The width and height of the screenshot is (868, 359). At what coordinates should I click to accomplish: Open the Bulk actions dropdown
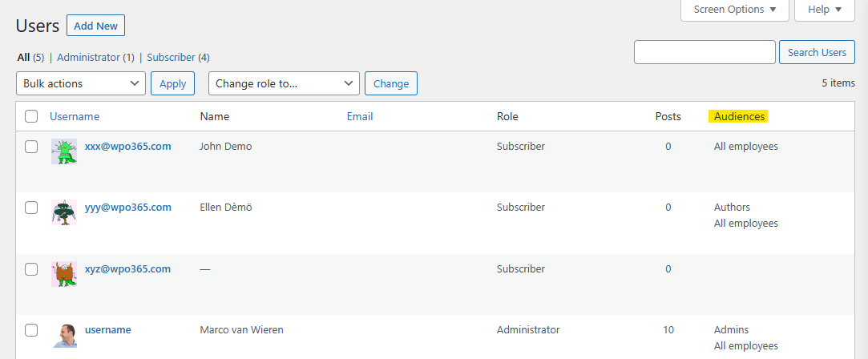click(81, 83)
